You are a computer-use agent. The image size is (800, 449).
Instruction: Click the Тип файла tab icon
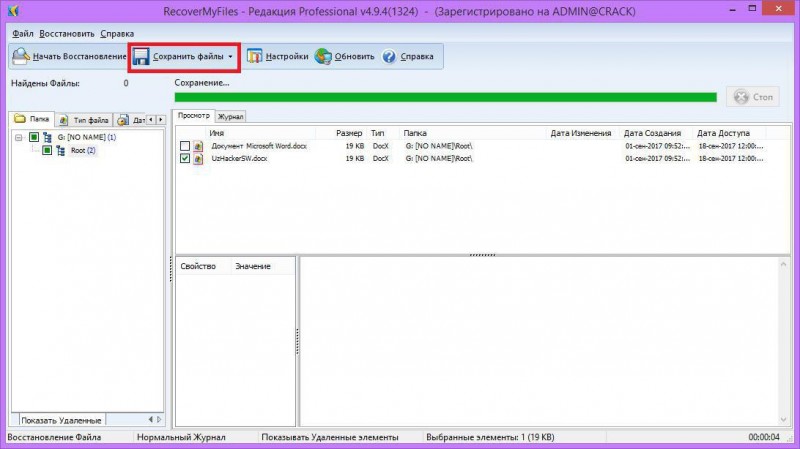coord(63,120)
